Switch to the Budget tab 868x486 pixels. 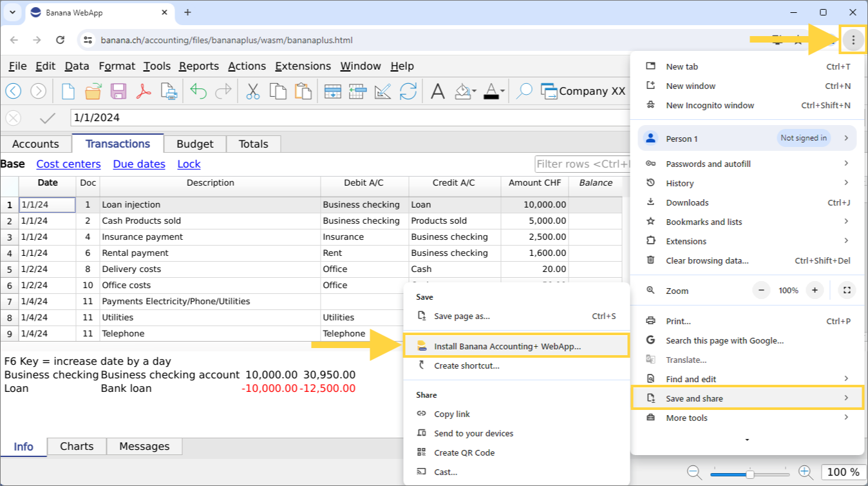click(194, 143)
